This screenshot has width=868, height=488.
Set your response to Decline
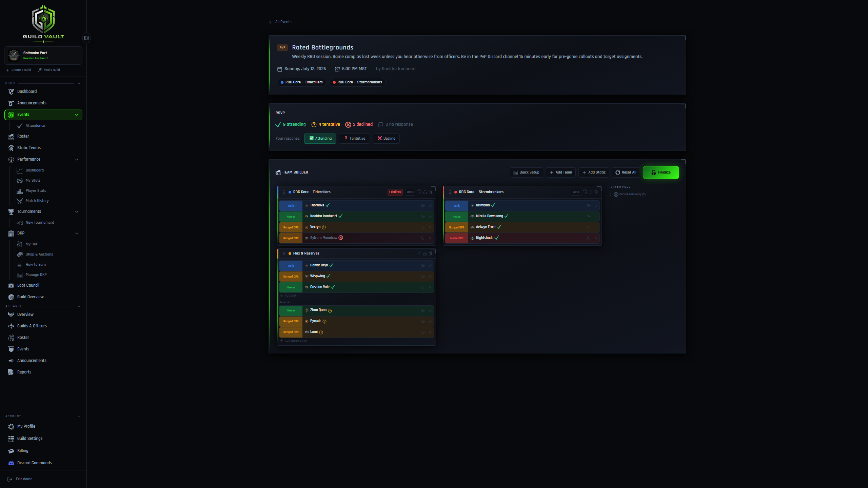[386, 139]
